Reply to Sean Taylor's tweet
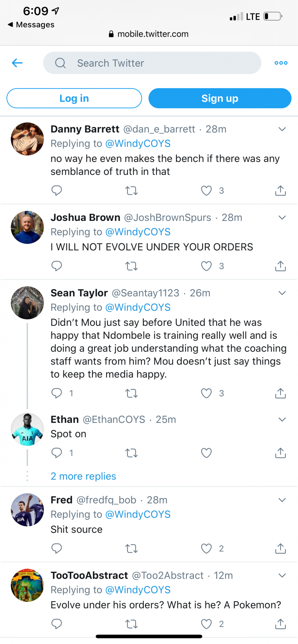 pos(57,393)
